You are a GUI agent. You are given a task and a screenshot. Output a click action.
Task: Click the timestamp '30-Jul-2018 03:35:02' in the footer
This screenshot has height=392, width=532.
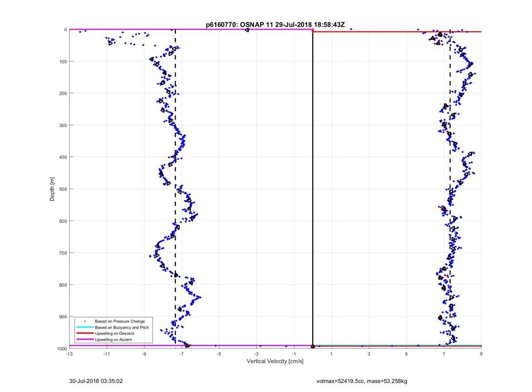pyautogui.click(x=96, y=380)
